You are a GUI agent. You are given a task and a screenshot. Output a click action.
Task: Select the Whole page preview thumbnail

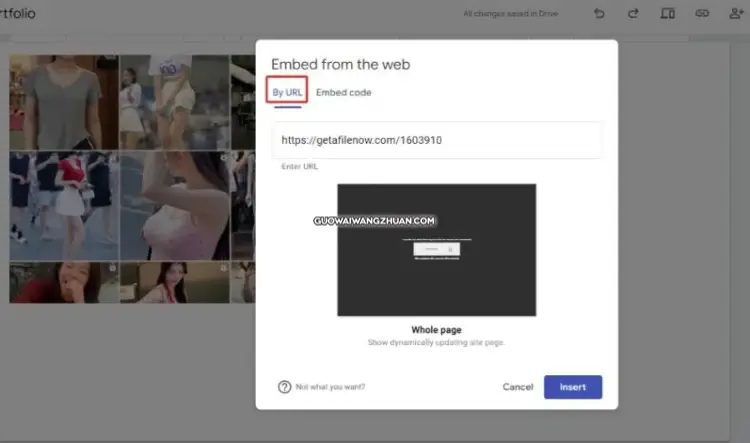coord(436,250)
